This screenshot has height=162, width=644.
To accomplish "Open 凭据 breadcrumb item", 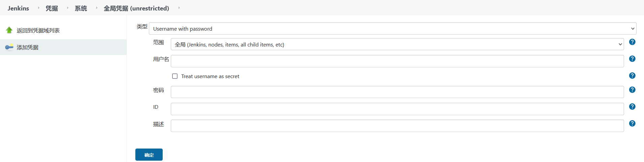I will click(52, 8).
